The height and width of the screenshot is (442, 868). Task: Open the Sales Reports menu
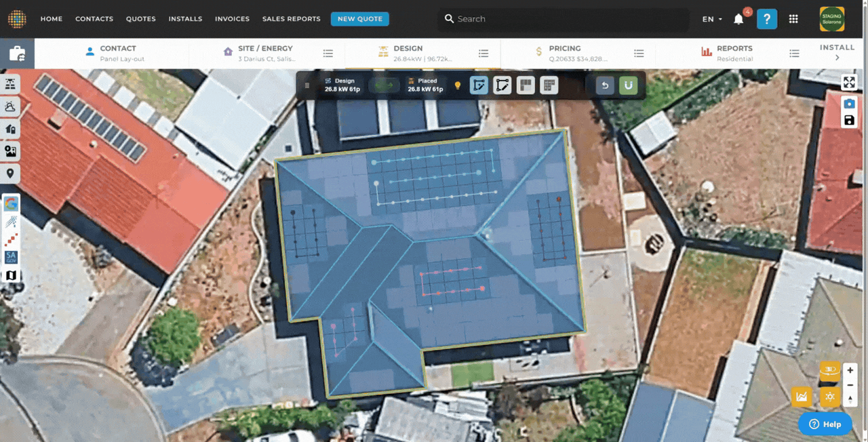[x=291, y=19]
